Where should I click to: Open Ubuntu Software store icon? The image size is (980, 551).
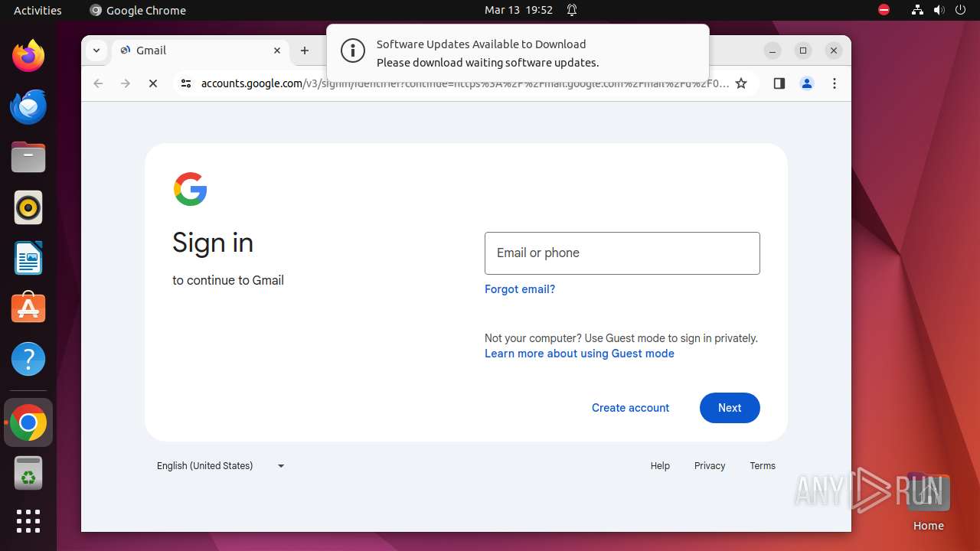click(x=28, y=308)
